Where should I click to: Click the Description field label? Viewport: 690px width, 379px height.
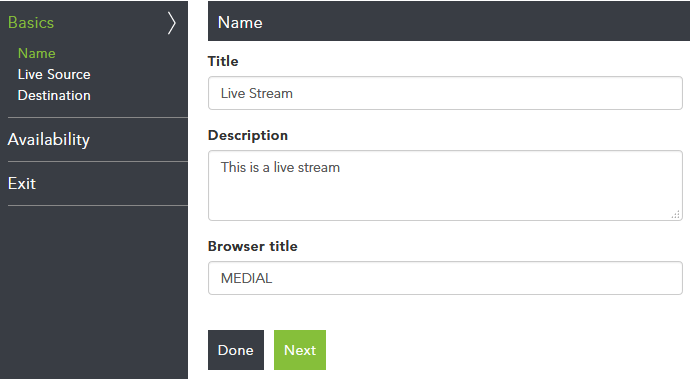coord(248,135)
